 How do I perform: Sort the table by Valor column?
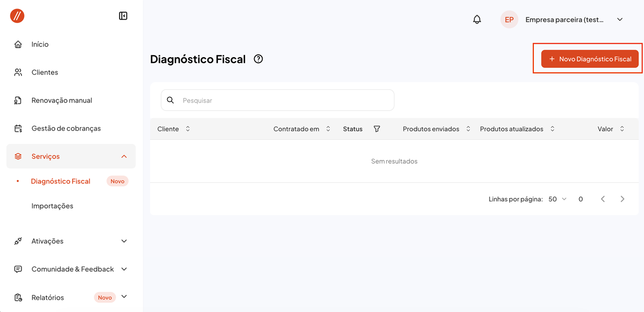(622, 129)
